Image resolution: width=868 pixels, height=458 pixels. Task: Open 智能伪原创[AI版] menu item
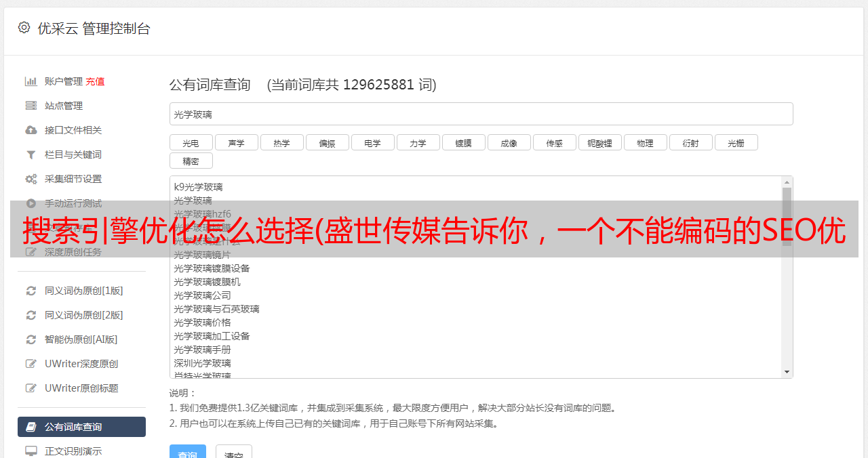click(x=81, y=339)
